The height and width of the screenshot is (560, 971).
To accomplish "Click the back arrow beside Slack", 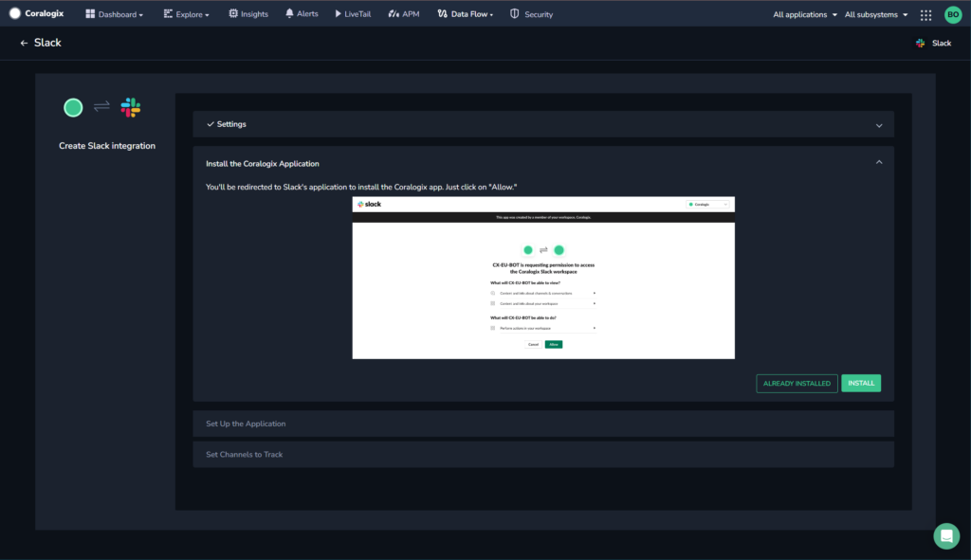I will [x=24, y=44].
